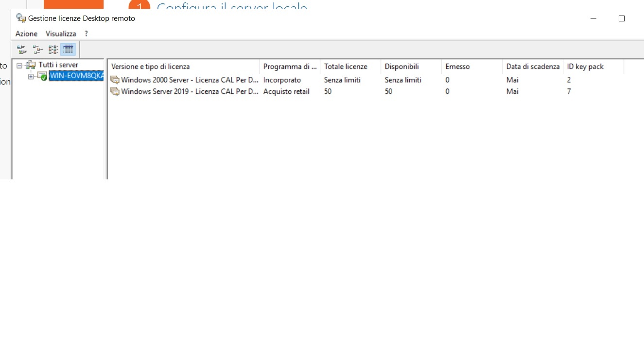The image size is (644, 350).
Task: Click the Windows Server 2019 license pack icon
Action: click(x=115, y=91)
